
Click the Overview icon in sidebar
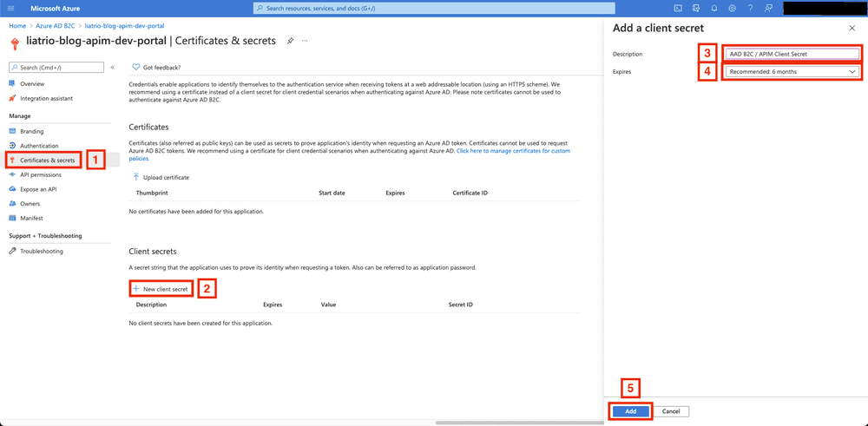(12, 83)
